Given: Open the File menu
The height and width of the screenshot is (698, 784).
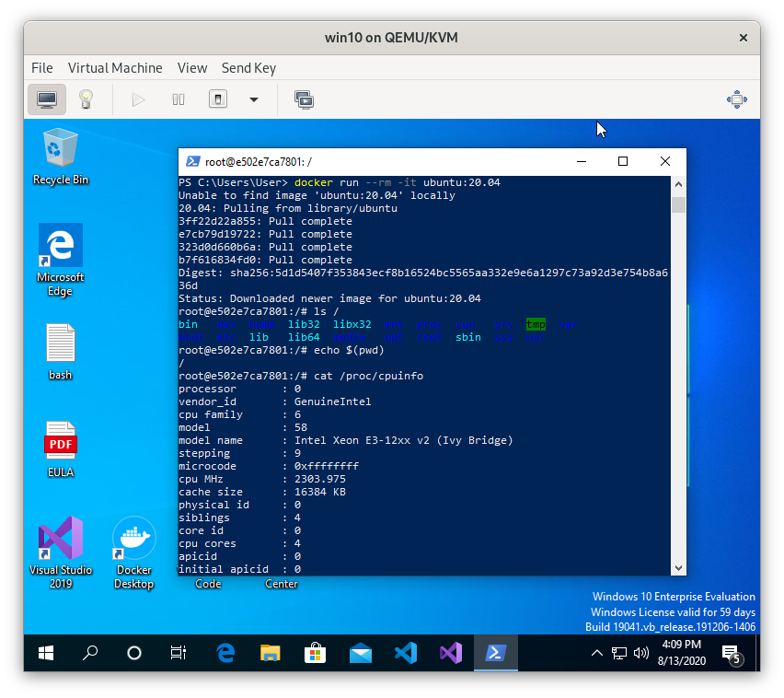Looking at the screenshot, I should pyautogui.click(x=42, y=68).
